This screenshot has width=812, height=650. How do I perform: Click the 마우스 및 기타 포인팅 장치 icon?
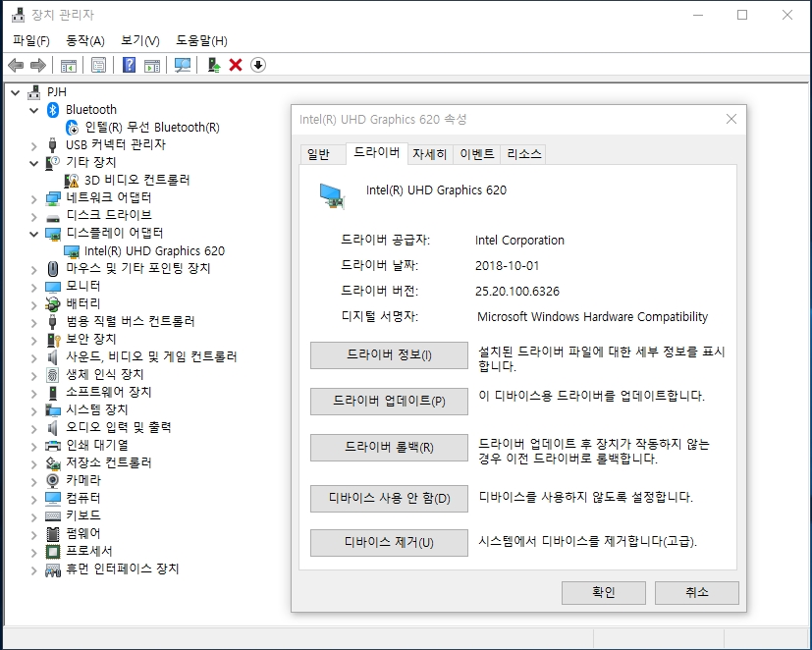(53, 268)
